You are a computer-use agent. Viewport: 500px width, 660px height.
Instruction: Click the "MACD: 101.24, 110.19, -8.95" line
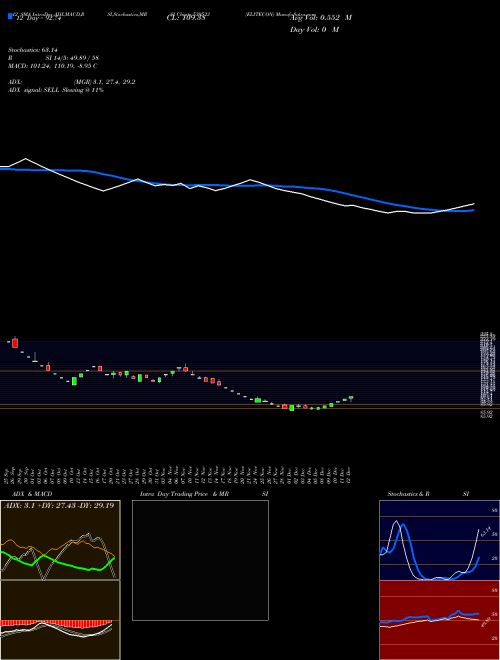click(x=51, y=66)
